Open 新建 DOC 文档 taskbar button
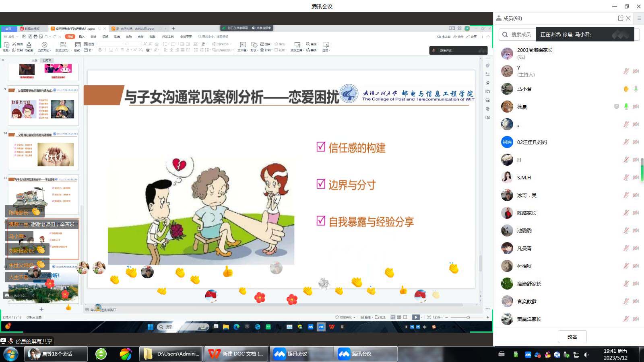 click(x=236, y=354)
